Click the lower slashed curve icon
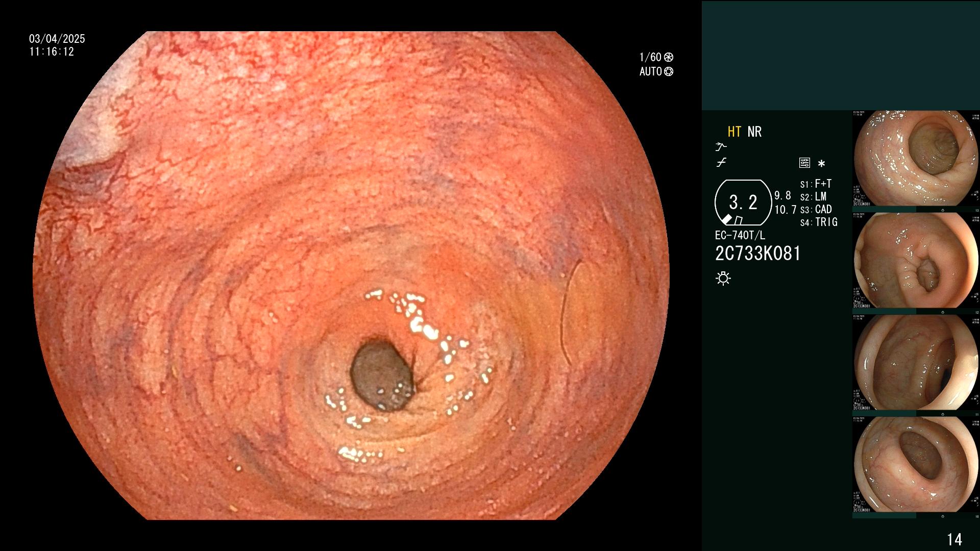Screen dimensions: 980x551 (721, 163)
